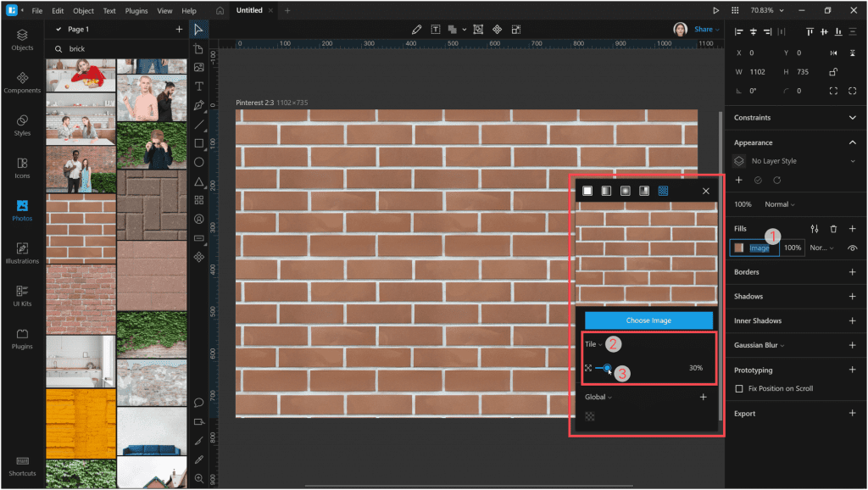Enable Fix Position on Scroll checkbox
This screenshot has width=868, height=490.
click(x=739, y=388)
